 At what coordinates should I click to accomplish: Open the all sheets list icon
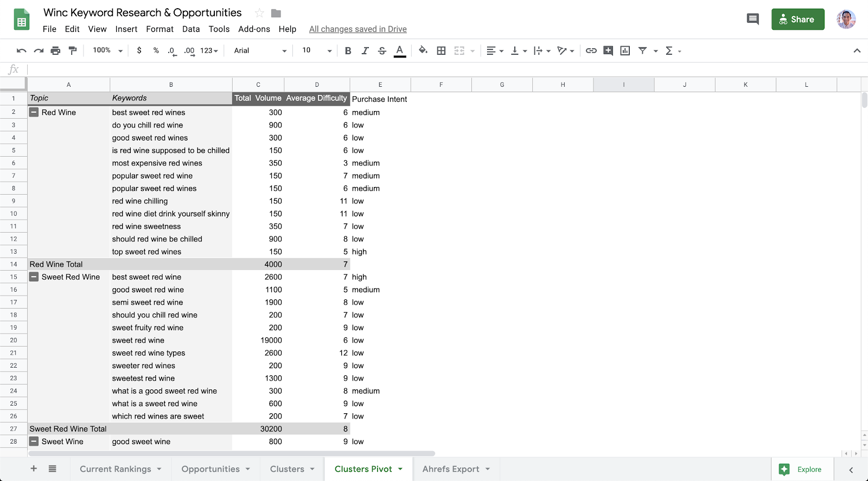[52, 469]
